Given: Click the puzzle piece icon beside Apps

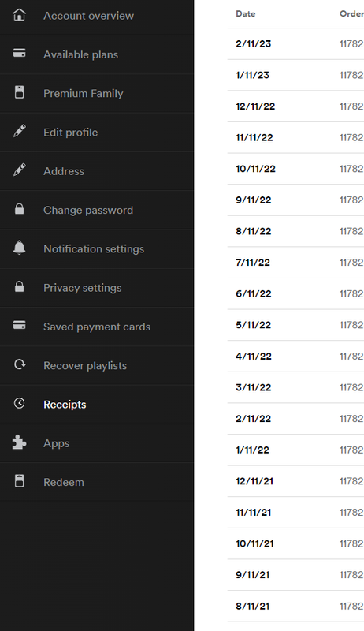Looking at the screenshot, I should pyautogui.click(x=19, y=442).
